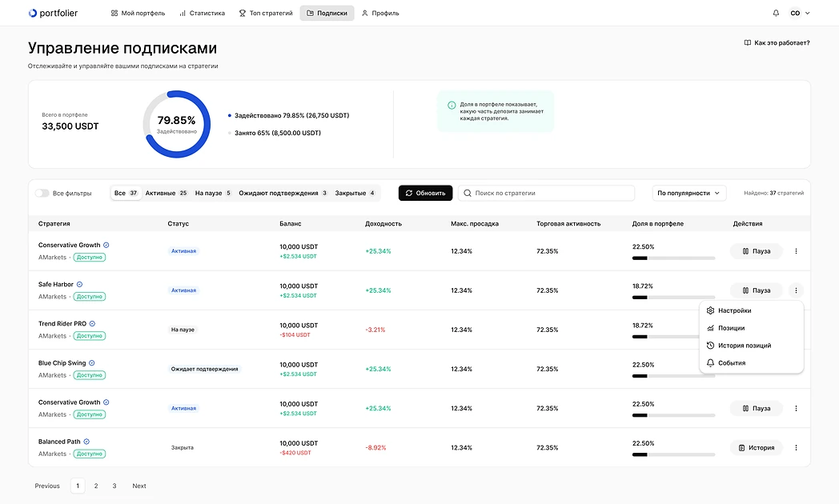This screenshot has width=839, height=504.
Task: Click the portfolier logo
Action: click(53, 13)
